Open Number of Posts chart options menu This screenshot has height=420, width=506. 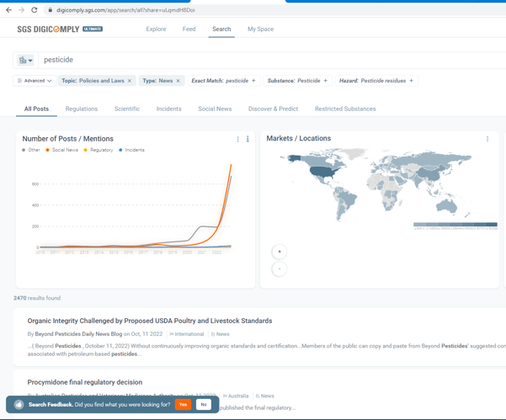pyautogui.click(x=238, y=139)
